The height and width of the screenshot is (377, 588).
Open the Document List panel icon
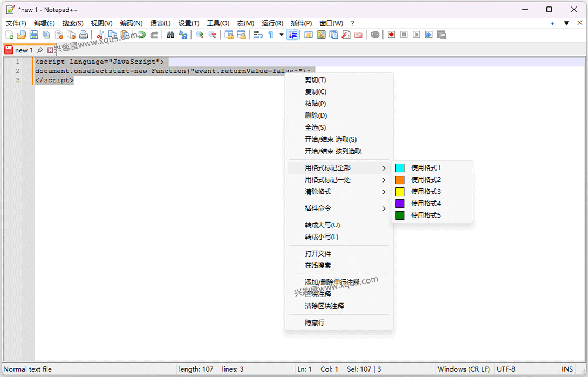click(x=333, y=35)
